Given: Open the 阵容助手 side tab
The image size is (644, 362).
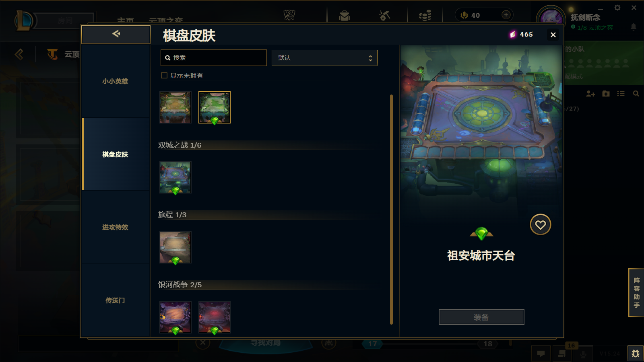Looking at the screenshot, I should (636, 292).
